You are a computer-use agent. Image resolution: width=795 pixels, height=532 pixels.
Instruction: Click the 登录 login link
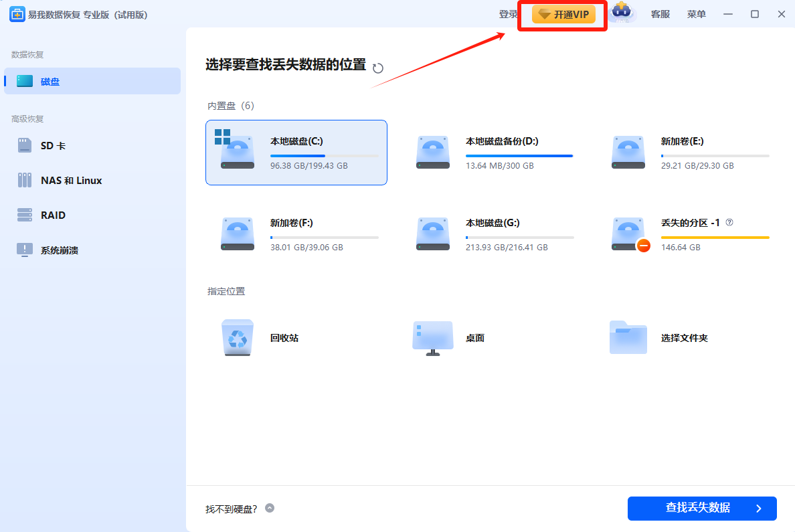pyautogui.click(x=509, y=14)
